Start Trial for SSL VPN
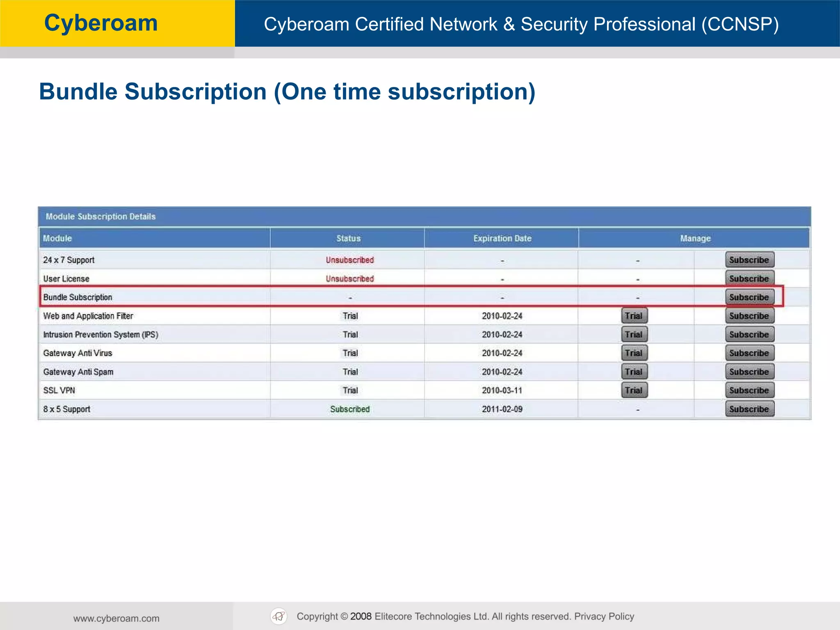The image size is (840, 630). click(634, 390)
